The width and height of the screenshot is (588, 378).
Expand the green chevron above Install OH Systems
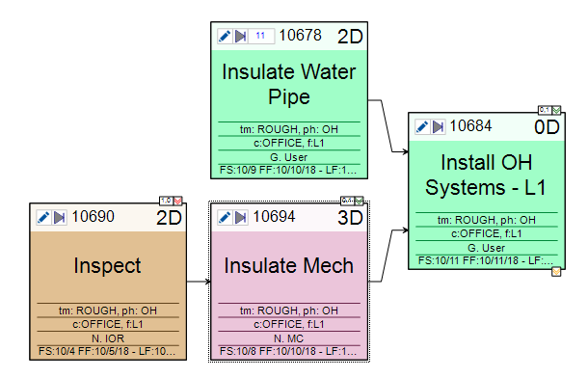point(556,110)
